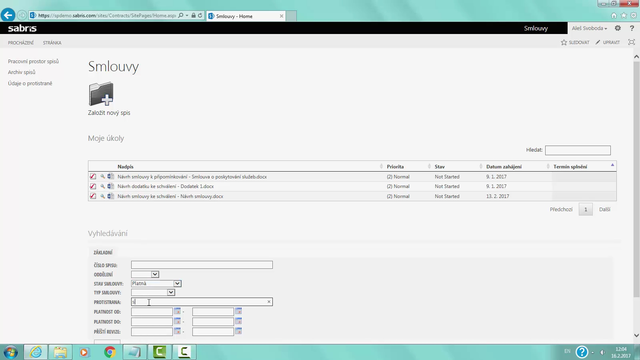Open first calendar picker for Platnost od
This screenshot has height=360, width=640.
click(x=177, y=311)
